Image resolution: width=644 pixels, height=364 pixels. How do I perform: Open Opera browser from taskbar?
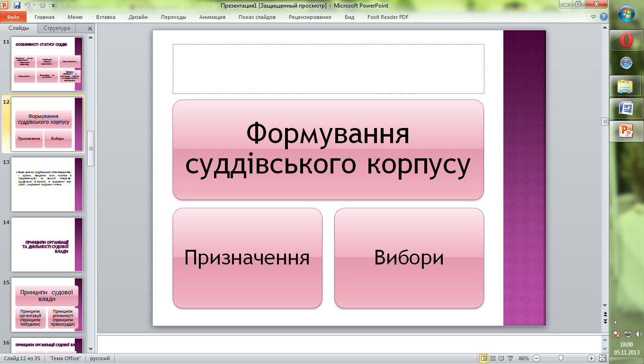(x=626, y=41)
